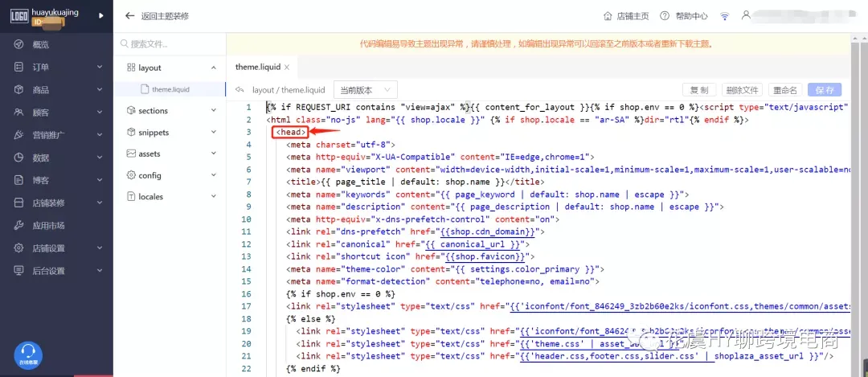Close the theme.liquid tab
This screenshot has height=377, width=868.
tap(287, 68)
